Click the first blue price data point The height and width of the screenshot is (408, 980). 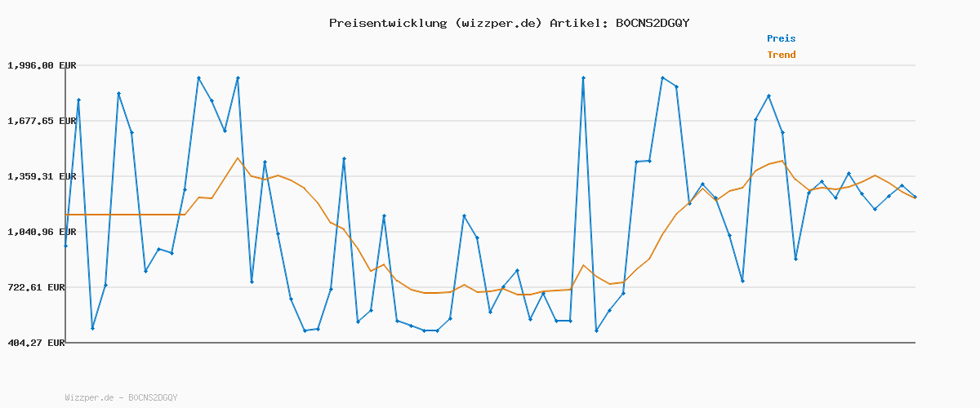click(x=65, y=246)
